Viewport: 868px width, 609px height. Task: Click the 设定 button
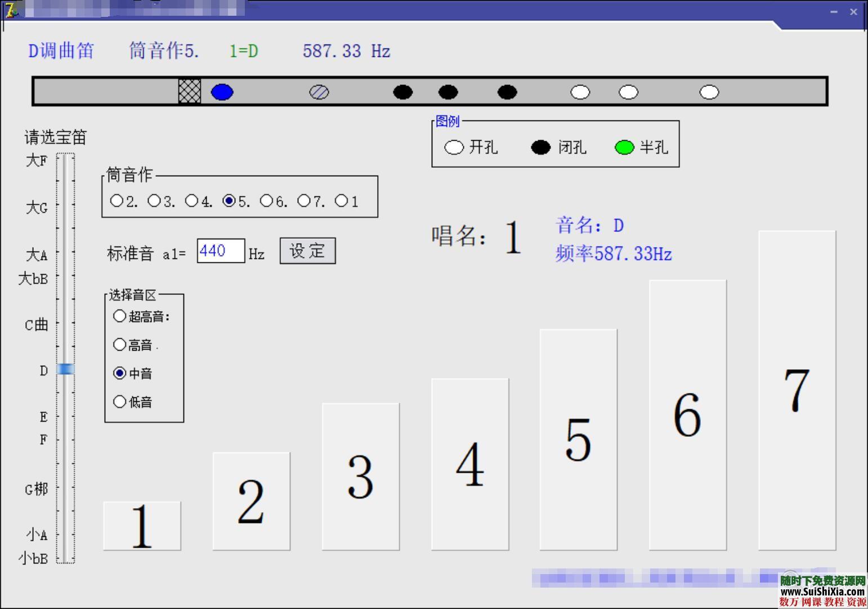click(307, 251)
